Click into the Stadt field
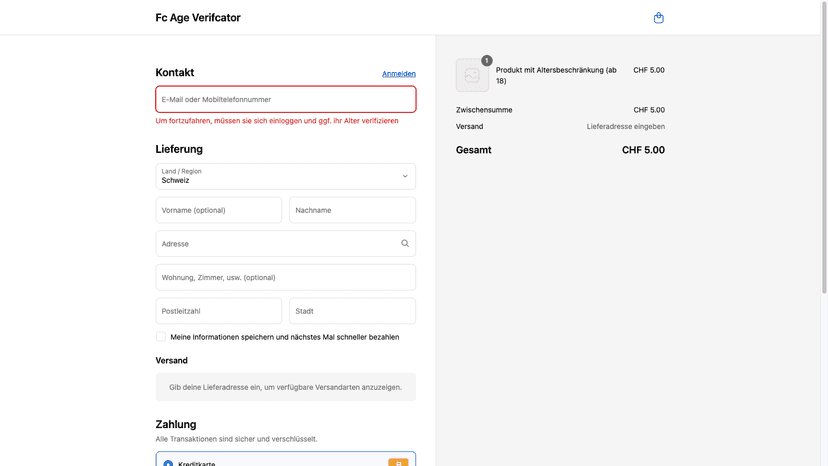This screenshot has height=466, width=828. point(352,311)
